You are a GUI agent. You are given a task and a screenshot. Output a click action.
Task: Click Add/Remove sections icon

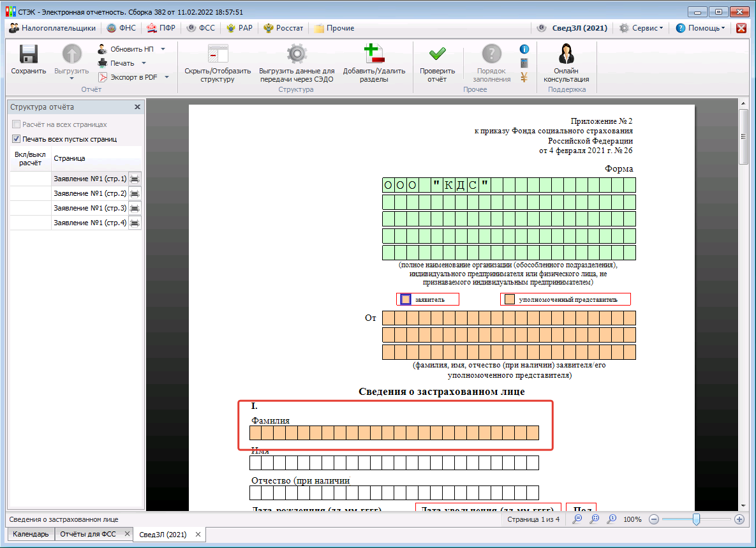tap(374, 56)
